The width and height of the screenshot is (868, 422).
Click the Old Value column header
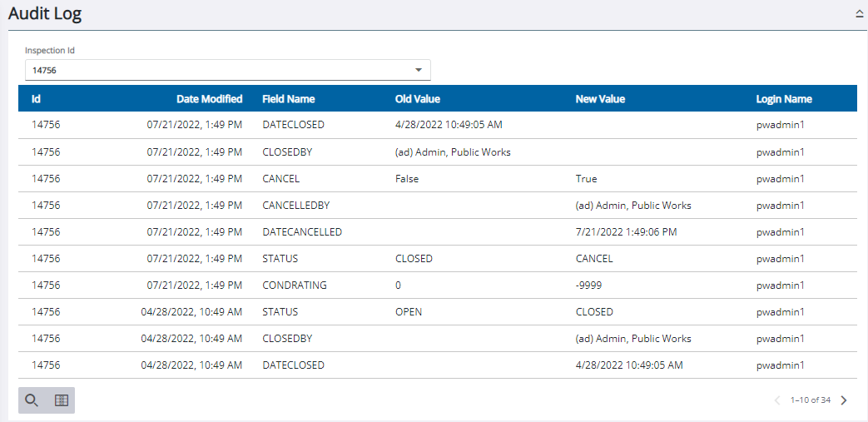click(417, 99)
